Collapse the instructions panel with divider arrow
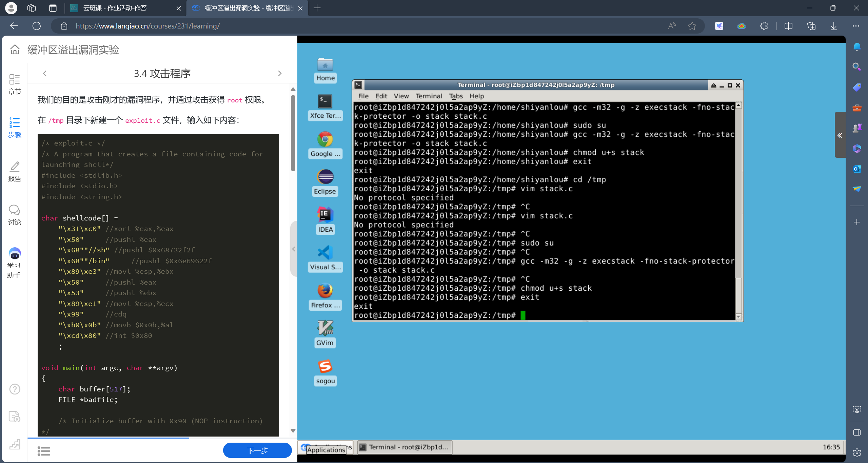The image size is (868, 463). pos(294,249)
